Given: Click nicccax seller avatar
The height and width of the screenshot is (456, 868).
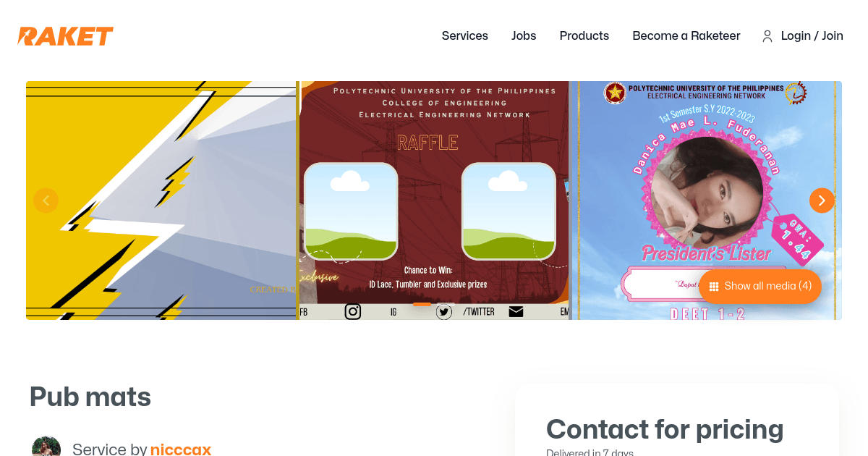Looking at the screenshot, I should click(46, 447).
